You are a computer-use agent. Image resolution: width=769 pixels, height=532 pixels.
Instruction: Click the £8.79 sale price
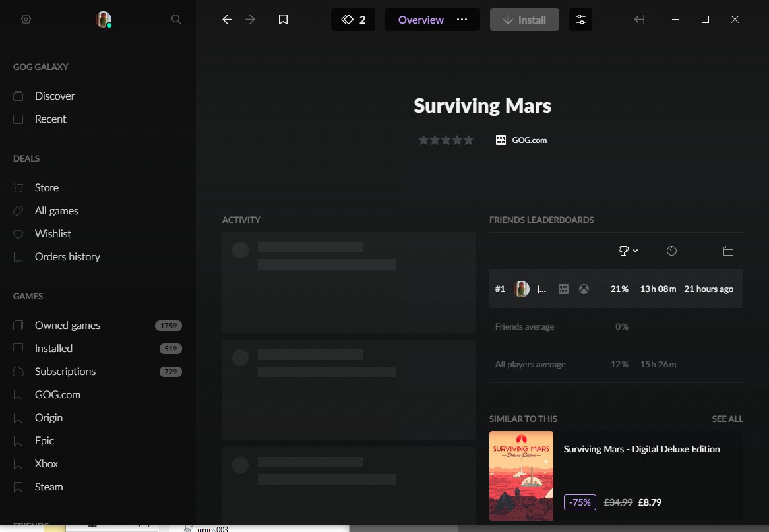tap(650, 502)
